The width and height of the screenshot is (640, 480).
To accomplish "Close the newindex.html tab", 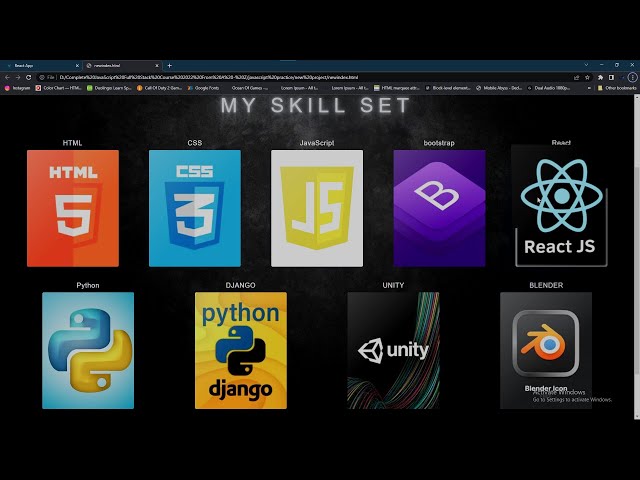I will coord(157,65).
